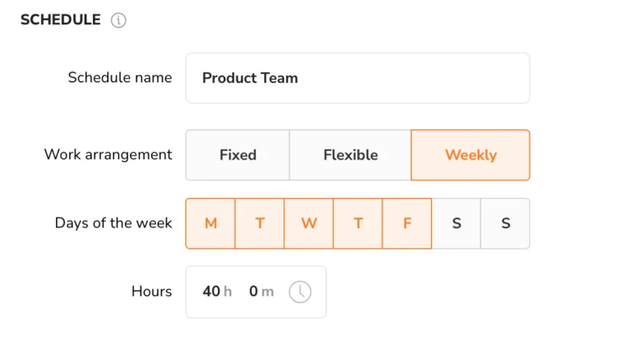644x339 pixels.
Task: Focus the Schedule name field with Product Team
Action: click(358, 78)
